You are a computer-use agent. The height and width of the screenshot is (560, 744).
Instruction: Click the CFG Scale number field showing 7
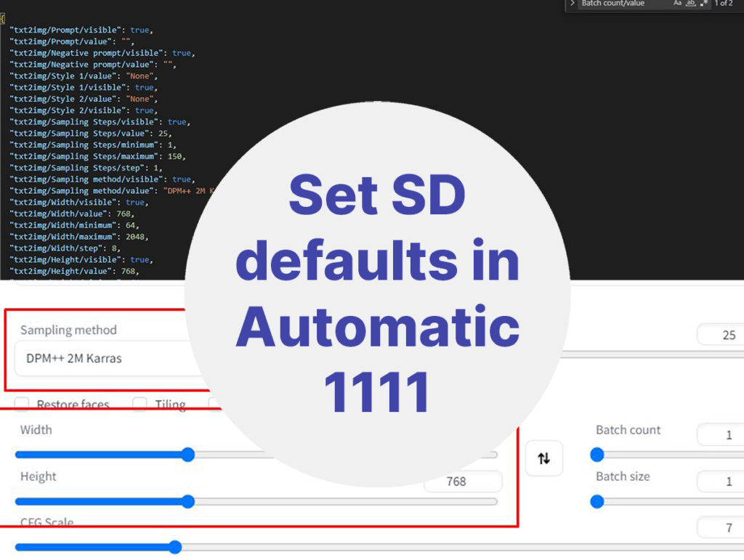(720, 527)
